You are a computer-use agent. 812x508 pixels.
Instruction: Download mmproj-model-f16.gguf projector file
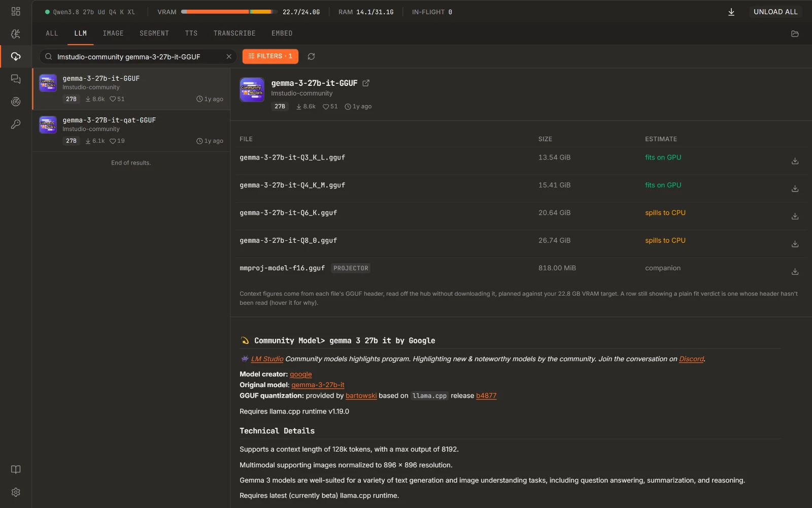[x=795, y=272]
